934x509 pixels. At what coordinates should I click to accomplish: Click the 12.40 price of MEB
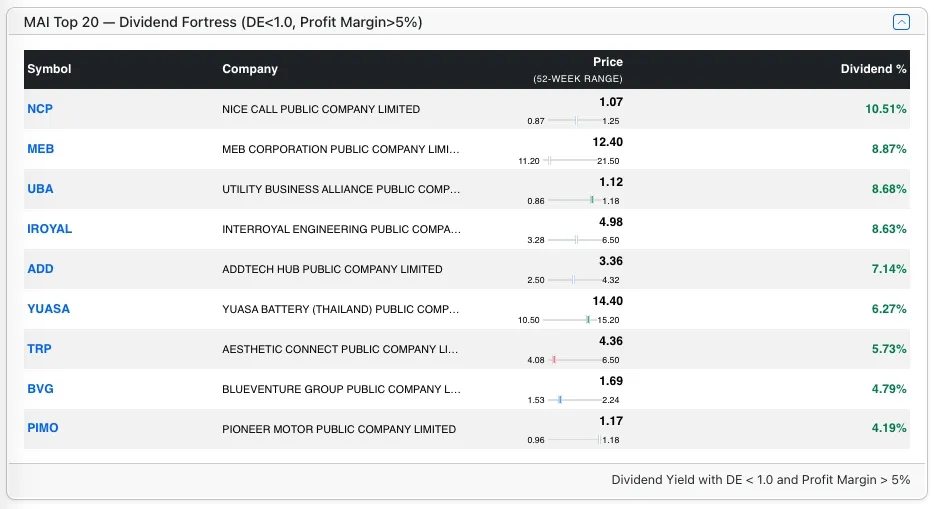pos(608,142)
